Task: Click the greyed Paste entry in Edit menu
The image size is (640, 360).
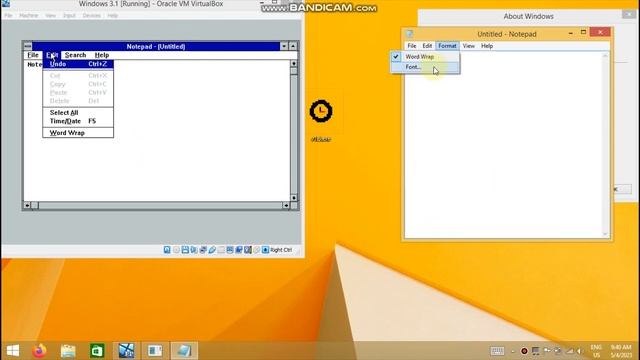Action: coord(78,93)
